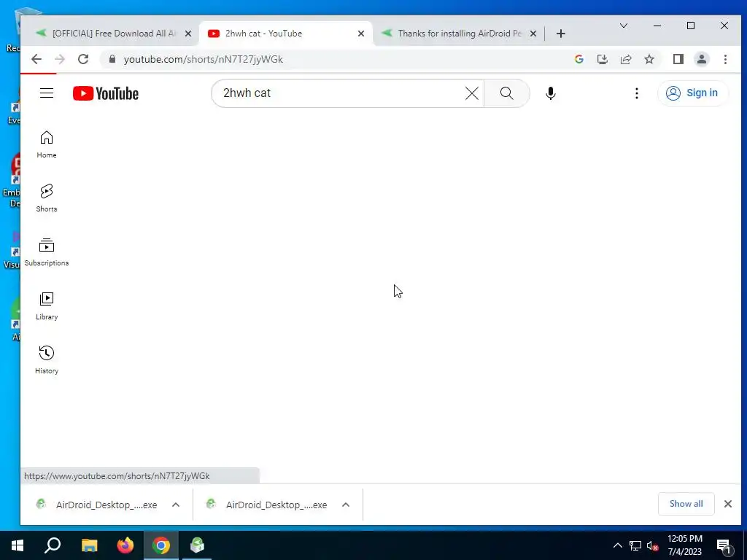Screen dimensions: 747x560
Task: Close the Thanks for installing AirDroid tab
Action: [533, 34]
